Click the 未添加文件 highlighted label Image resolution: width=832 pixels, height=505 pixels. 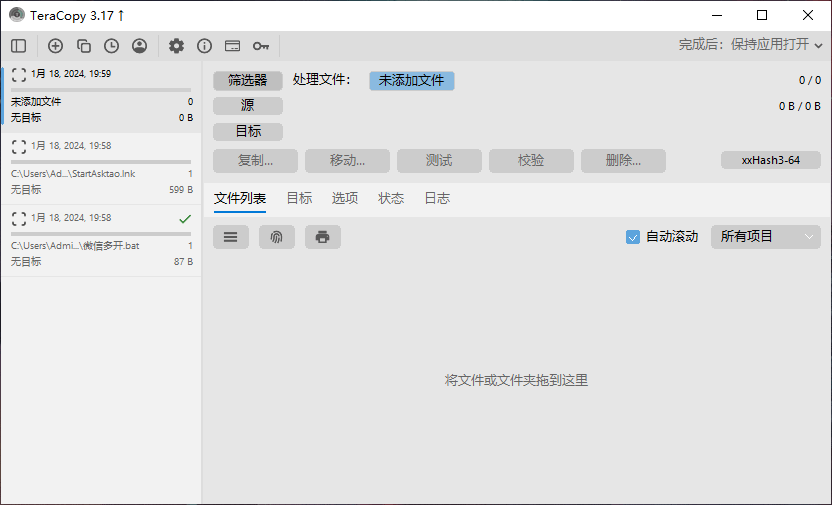point(412,81)
